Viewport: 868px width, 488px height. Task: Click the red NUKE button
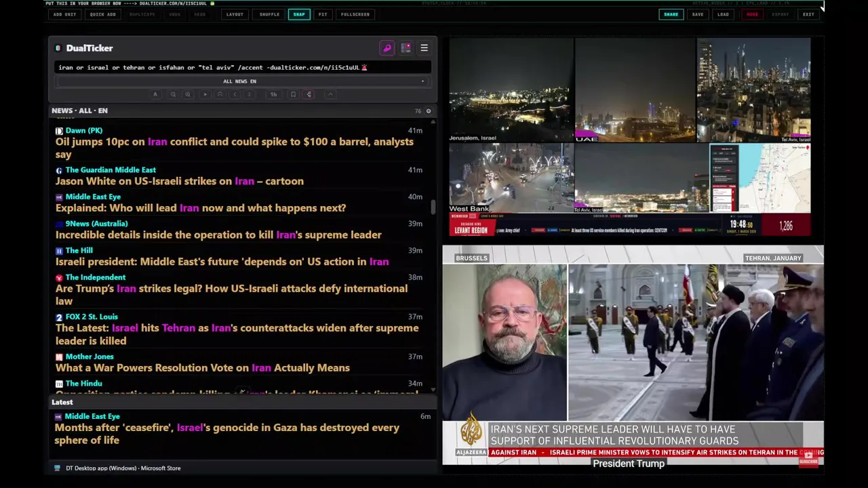[752, 14]
